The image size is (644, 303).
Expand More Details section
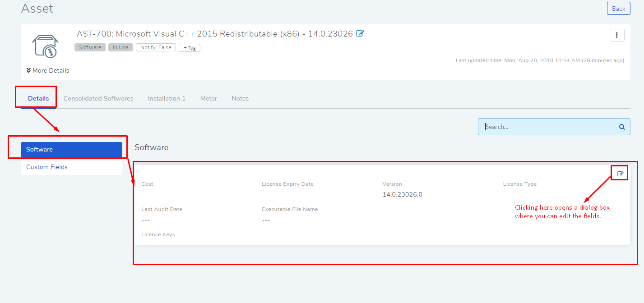pos(48,70)
